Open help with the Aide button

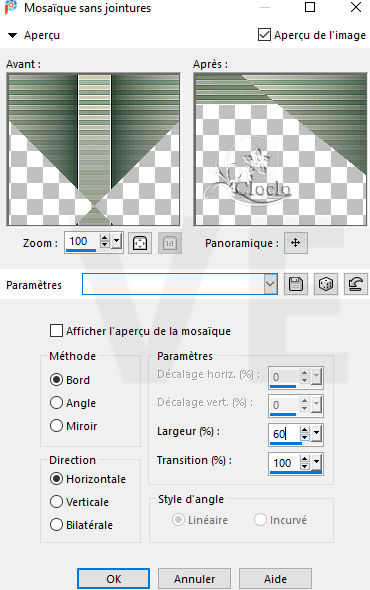[275, 578]
